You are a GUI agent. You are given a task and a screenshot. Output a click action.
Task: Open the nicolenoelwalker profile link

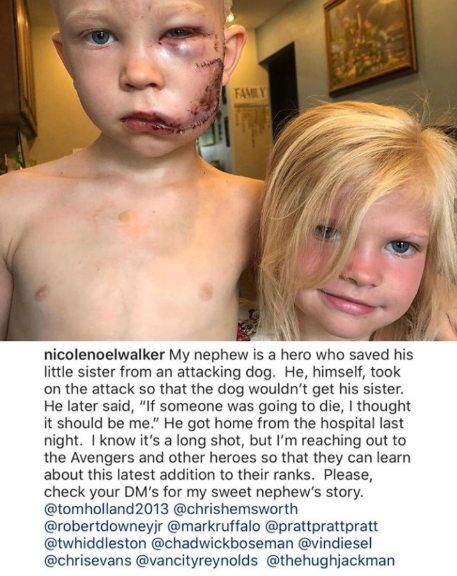click(x=104, y=356)
